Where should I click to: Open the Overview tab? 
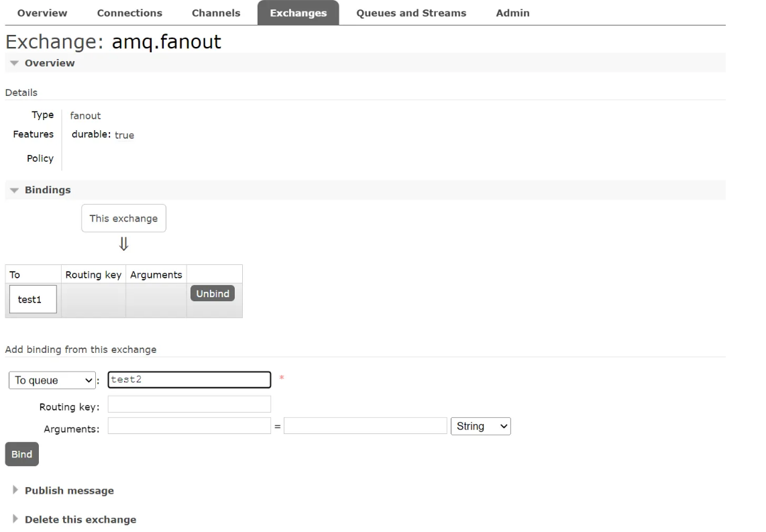tap(42, 13)
